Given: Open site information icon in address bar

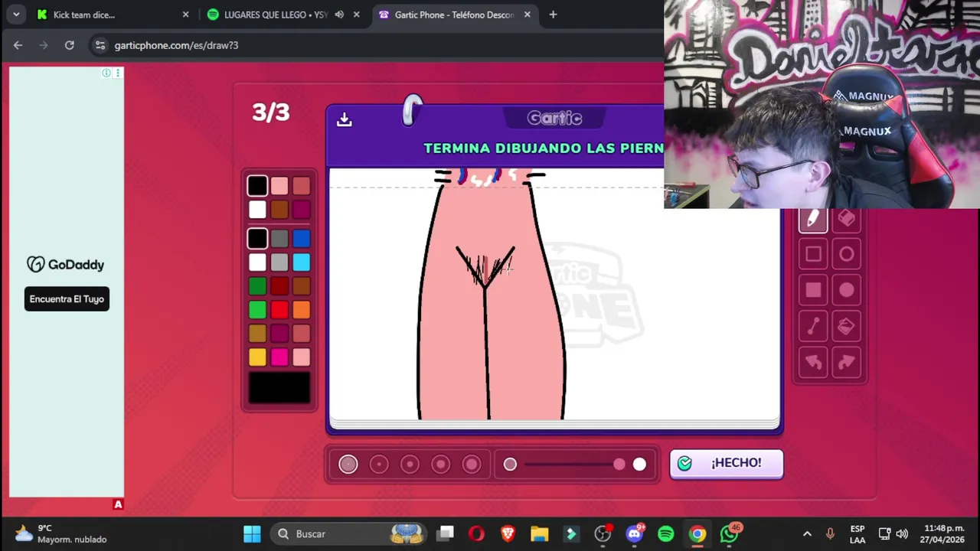Looking at the screenshot, I should [x=100, y=45].
